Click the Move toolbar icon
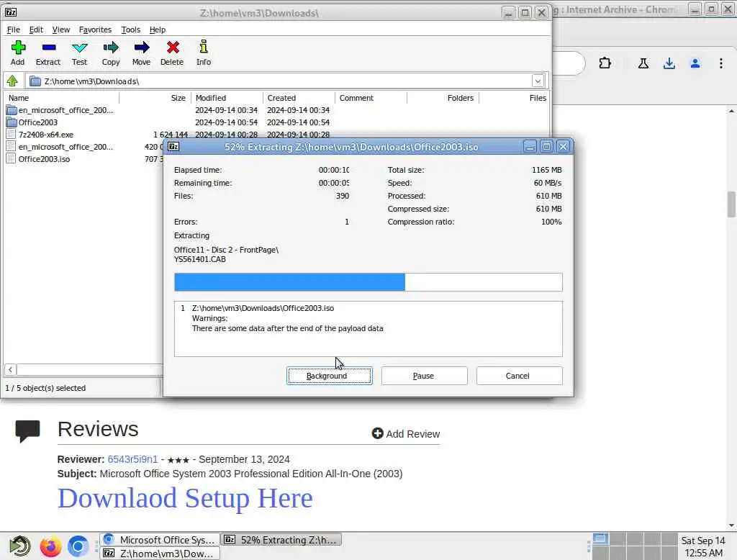 141,48
